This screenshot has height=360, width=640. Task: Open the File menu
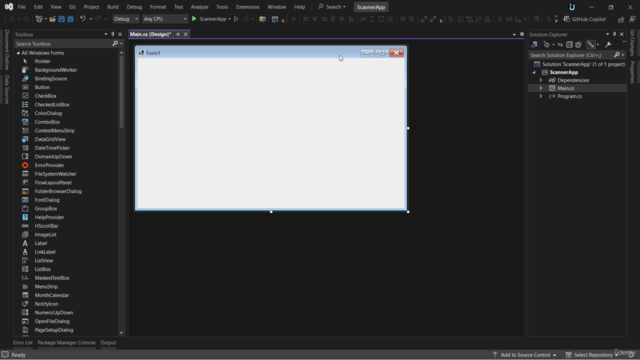tap(22, 7)
